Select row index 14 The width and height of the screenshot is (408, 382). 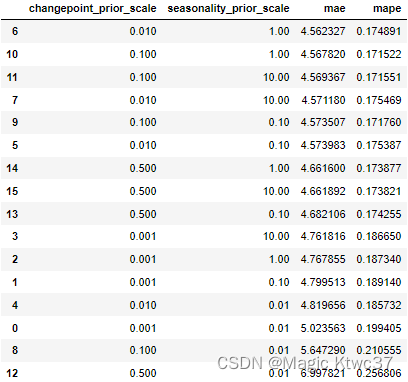click(x=12, y=168)
